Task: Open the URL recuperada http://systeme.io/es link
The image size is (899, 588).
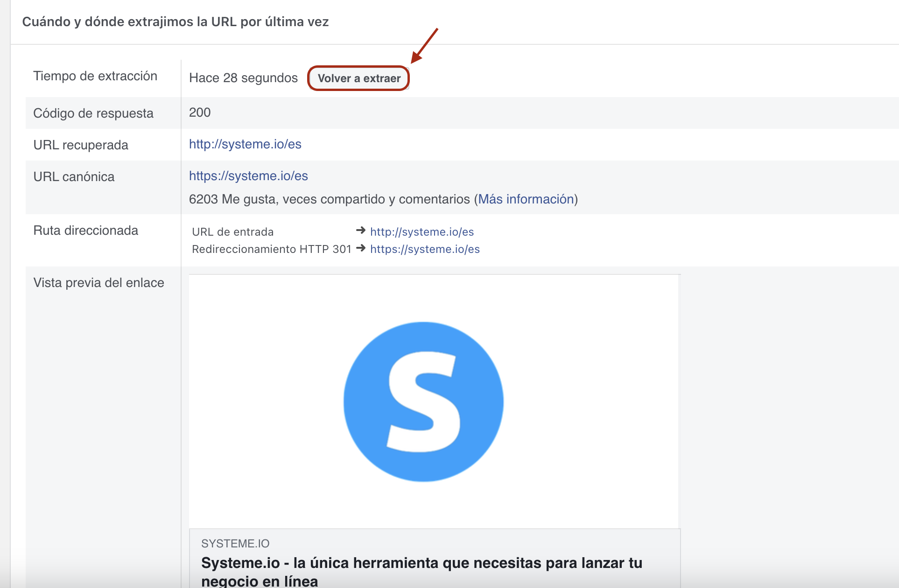Action: click(245, 144)
